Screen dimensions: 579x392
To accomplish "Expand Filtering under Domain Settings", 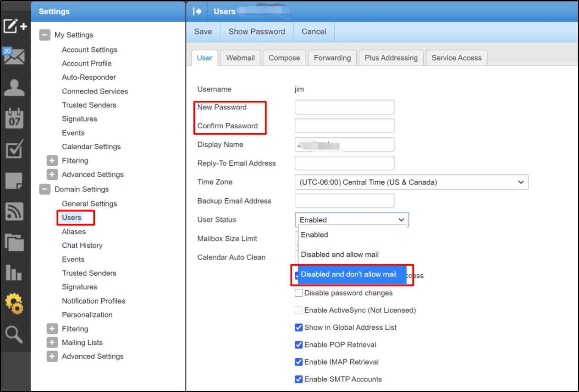I will 52,329.
